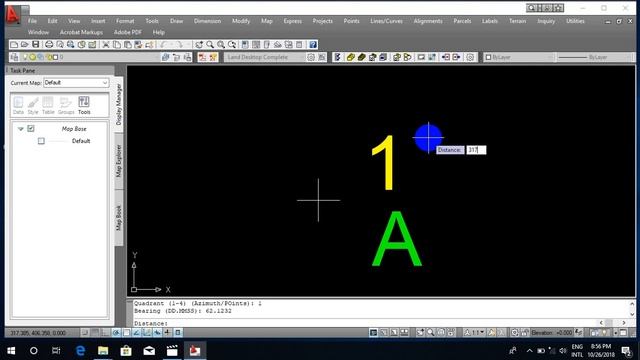Toggle the Map Base checkbox
Viewport: 640px width, 360px height.
point(31,129)
